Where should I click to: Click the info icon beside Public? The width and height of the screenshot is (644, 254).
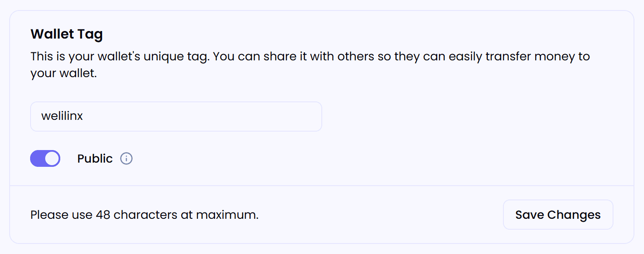126,159
